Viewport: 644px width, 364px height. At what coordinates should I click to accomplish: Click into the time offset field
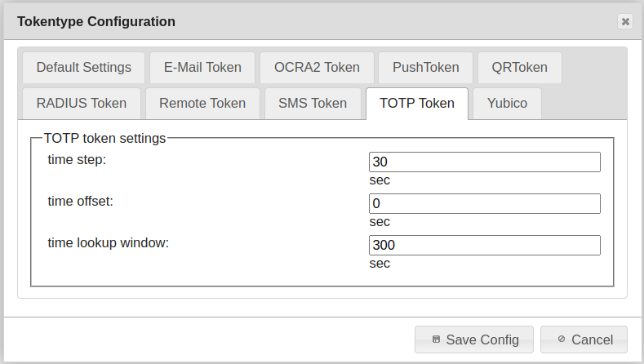coord(484,204)
